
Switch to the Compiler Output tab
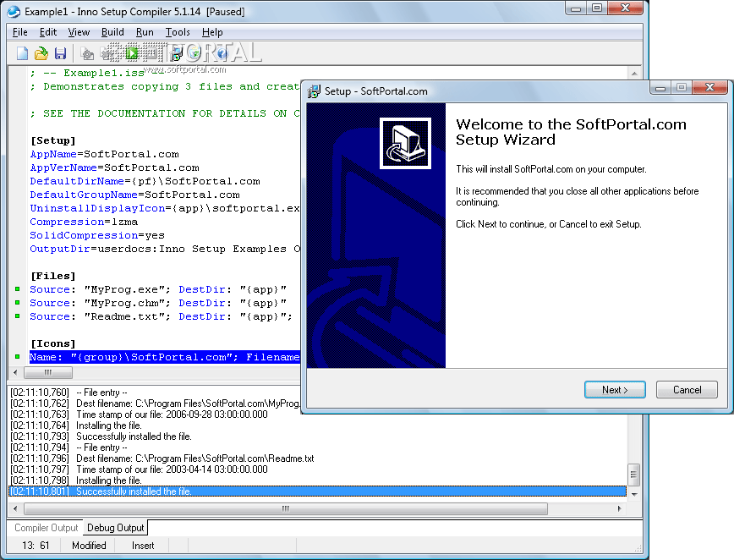tap(46, 528)
